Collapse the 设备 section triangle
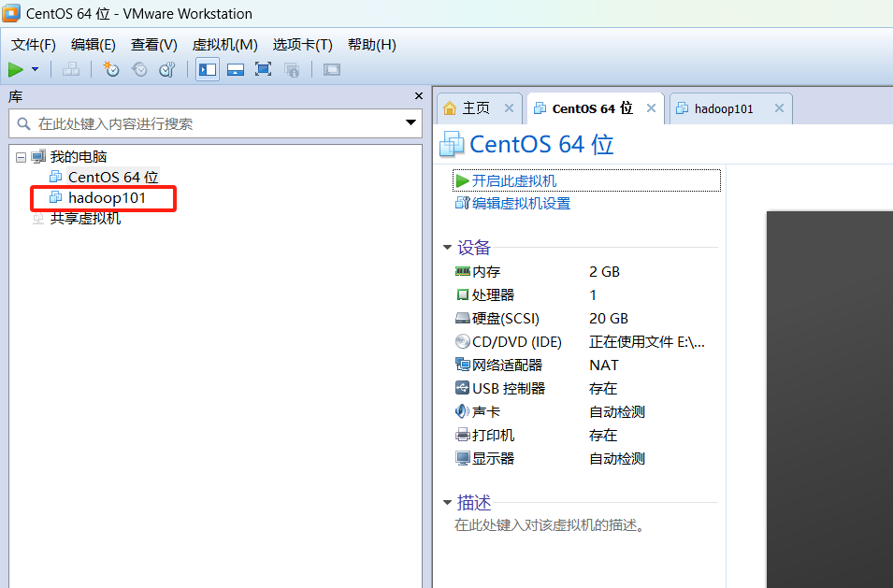 pos(448,248)
